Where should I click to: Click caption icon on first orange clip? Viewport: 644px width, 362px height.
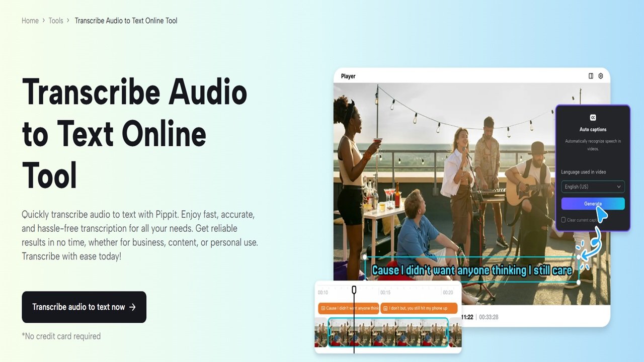323,308
